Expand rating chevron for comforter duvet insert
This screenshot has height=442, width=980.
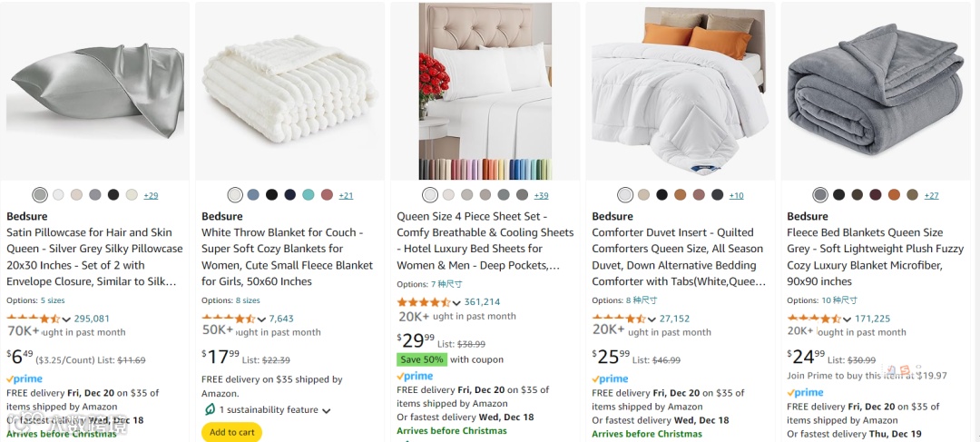[x=652, y=319]
